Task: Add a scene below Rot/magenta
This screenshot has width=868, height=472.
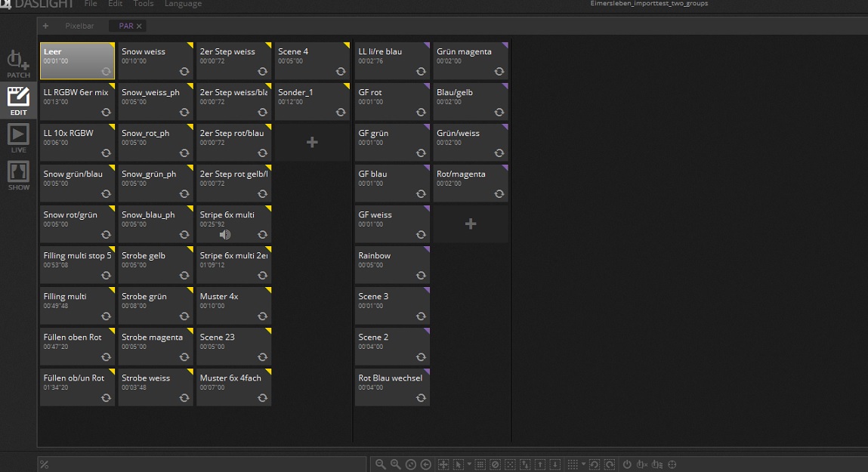Action: click(x=471, y=224)
